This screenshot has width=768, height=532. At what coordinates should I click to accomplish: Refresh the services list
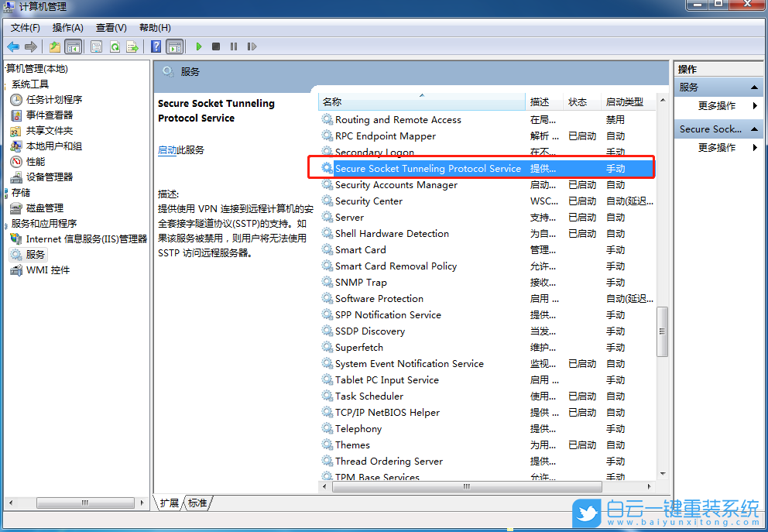114,46
